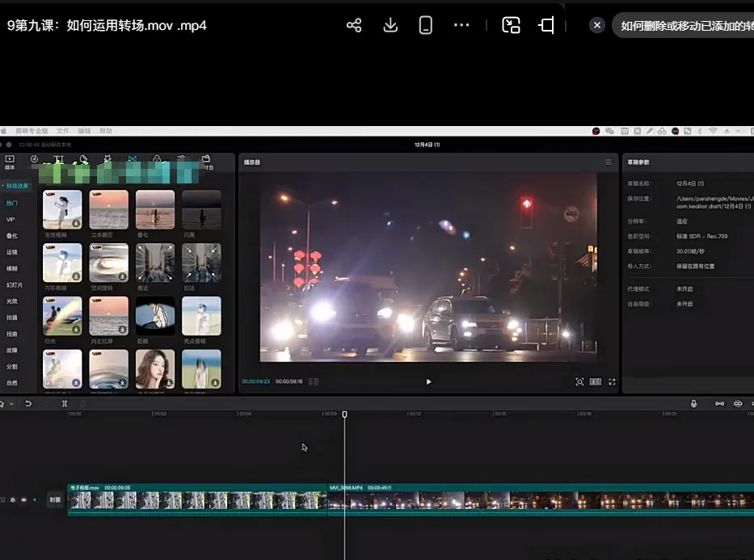Toggle track visibility eye icon

(23, 500)
